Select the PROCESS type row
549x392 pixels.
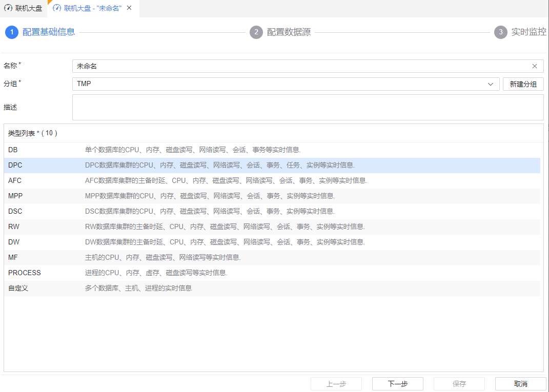click(272, 273)
